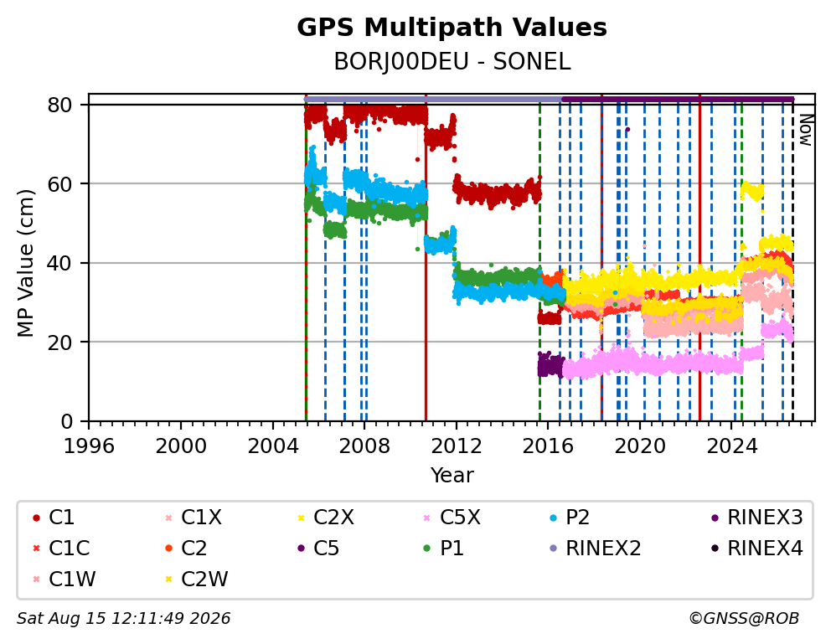Select the RINEX2 legend entry
Viewport: 831px width, 644px height.
tap(596, 549)
